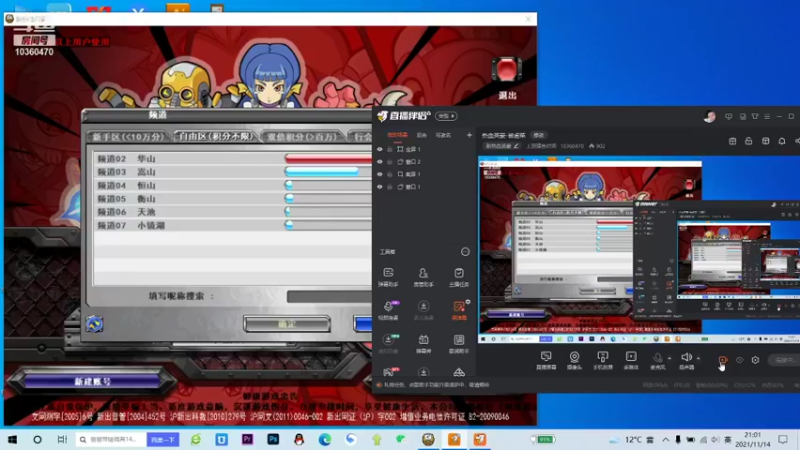
Task: Open Windows Start menu
Action: click(12, 439)
